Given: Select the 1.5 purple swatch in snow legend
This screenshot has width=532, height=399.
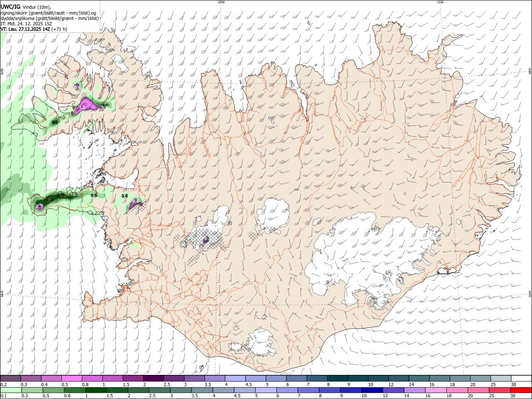Looking at the screenshot, I should (133, 378).
